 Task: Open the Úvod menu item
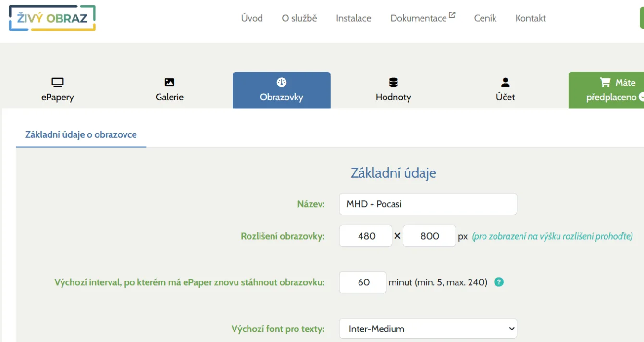coord(252,18)
